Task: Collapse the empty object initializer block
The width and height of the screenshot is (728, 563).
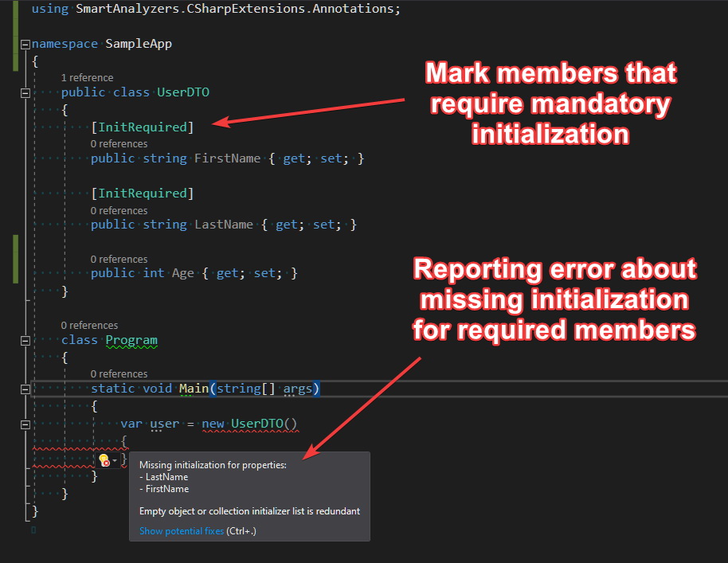Action: click(x=25, y=424)
